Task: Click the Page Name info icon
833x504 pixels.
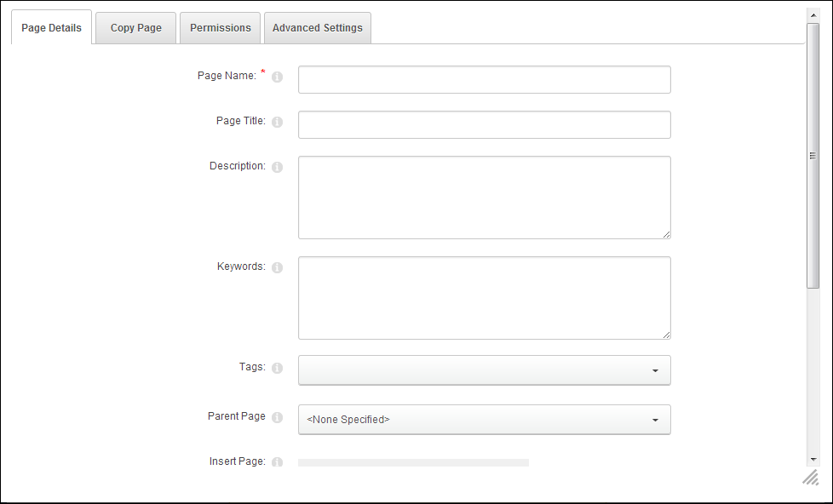Action: point(278,77)
